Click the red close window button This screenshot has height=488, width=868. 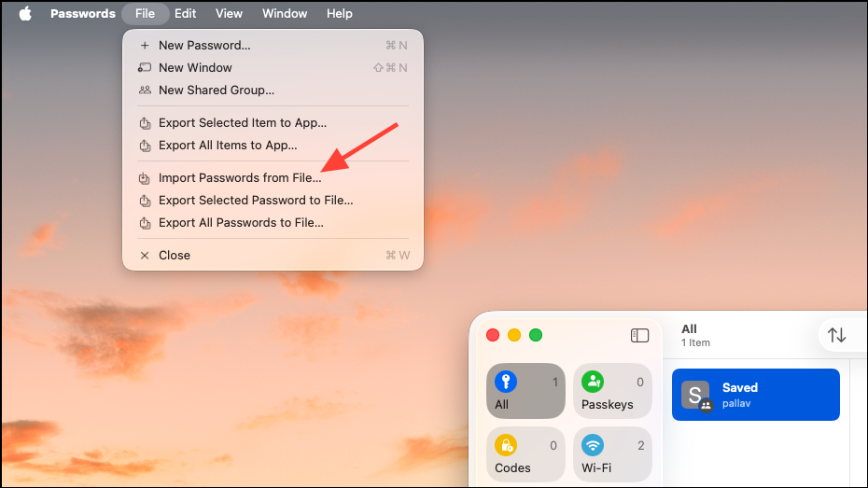tap(493, 335)
